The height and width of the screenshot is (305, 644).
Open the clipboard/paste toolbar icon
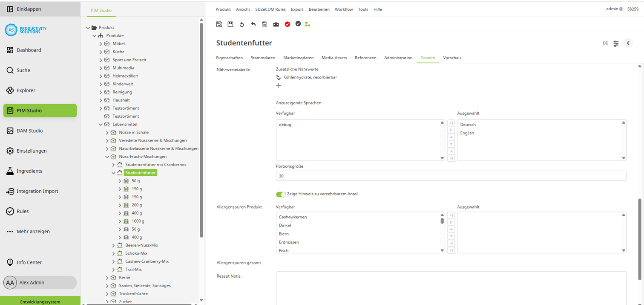coord(264,24)
